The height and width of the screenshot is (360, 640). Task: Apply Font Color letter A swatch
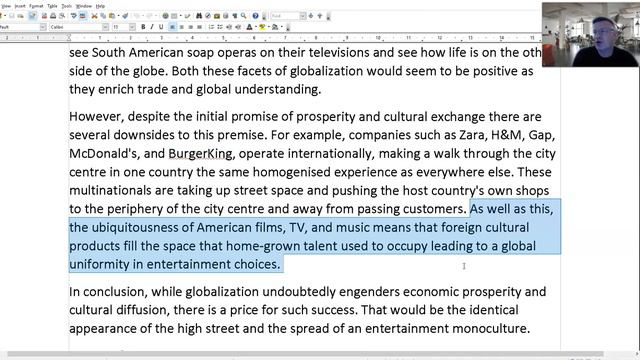(249, 27)
